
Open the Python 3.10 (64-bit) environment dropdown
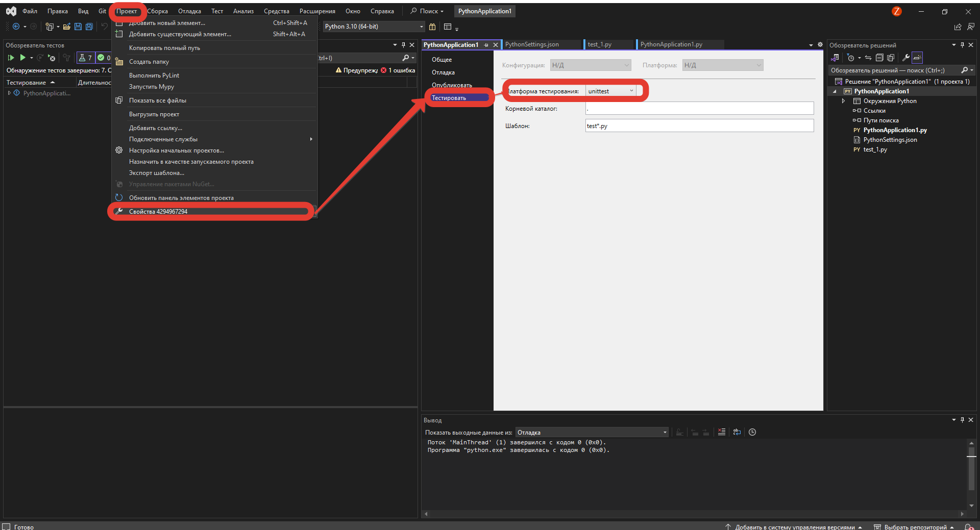[374, 27]
